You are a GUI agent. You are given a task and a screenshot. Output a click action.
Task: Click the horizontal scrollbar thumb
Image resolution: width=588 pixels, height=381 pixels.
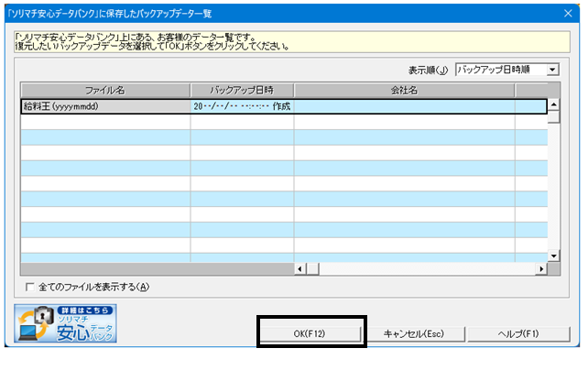(312, 269)
